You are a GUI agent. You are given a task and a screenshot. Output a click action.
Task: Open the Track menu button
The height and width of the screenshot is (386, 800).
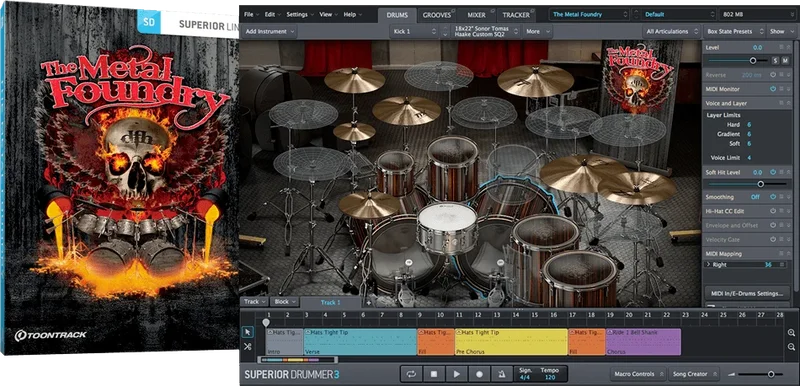pos(254,302)
